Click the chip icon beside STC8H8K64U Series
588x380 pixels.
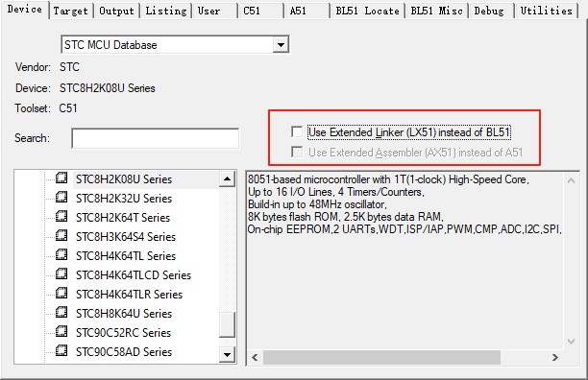61,312
